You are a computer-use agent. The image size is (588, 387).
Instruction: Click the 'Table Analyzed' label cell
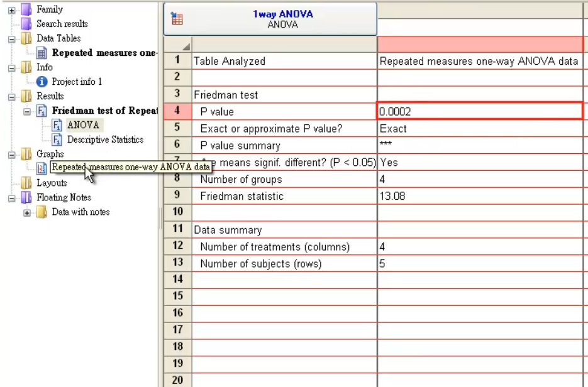pyautogui.click(x=285, y=61)
